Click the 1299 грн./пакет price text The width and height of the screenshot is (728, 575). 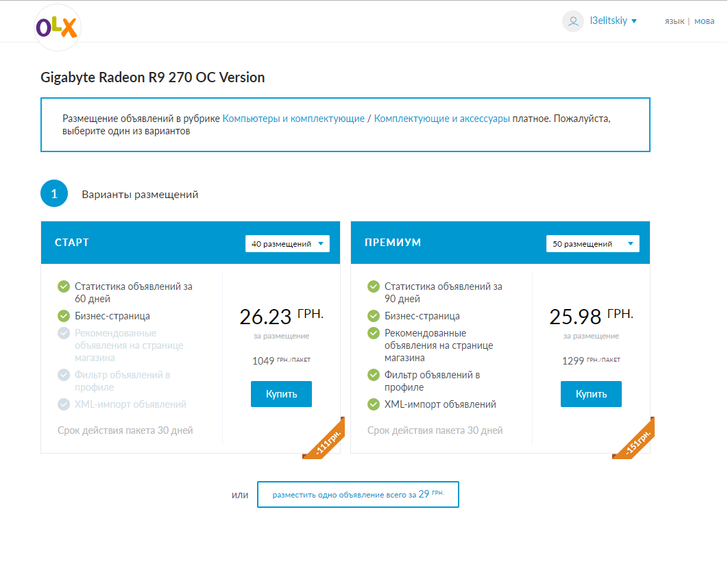[591, 360]
